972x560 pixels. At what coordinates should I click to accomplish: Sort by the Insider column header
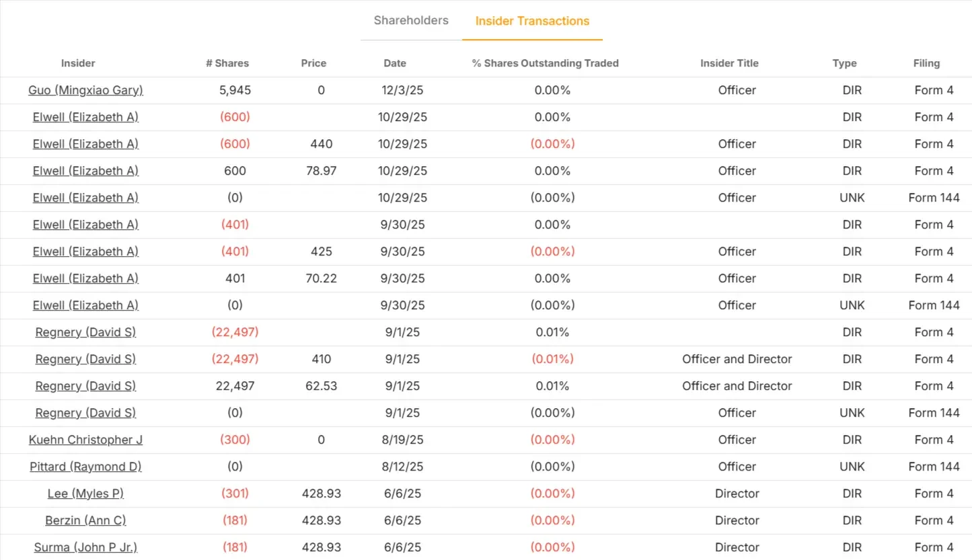coord(78,63)
